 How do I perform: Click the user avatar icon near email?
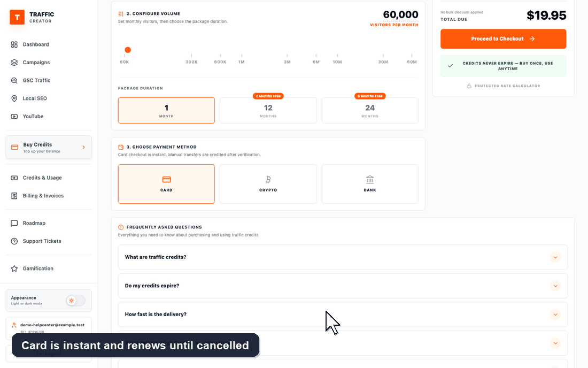pos(14,325)
